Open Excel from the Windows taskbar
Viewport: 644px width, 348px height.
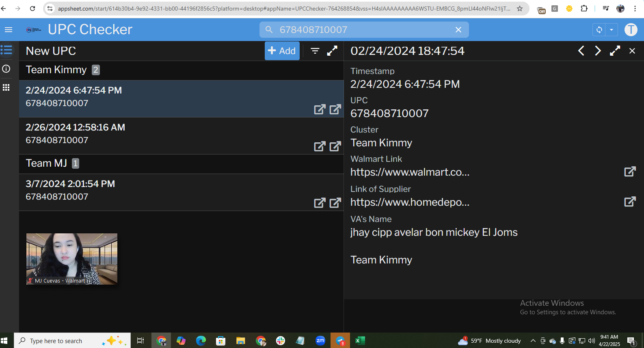[x=360, y=341]
